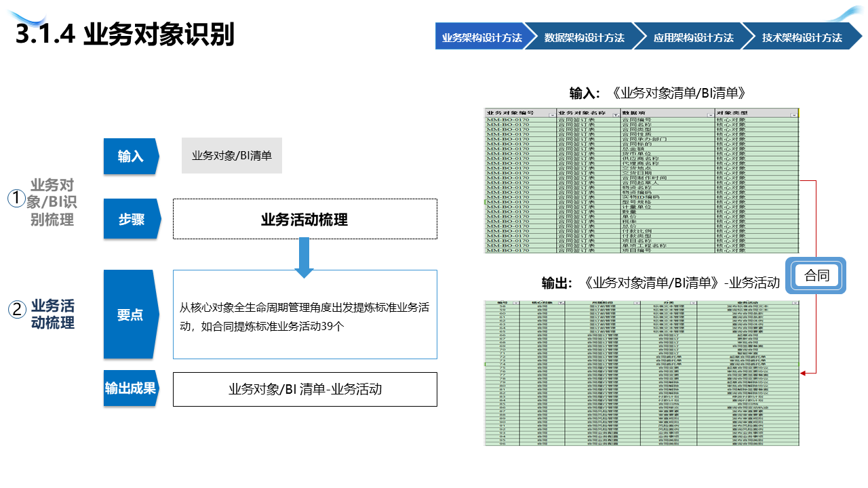Open the 业务对象名称 column filter dropdown
The height and width of the screenshot is (488, 868).
coord(616,115)
